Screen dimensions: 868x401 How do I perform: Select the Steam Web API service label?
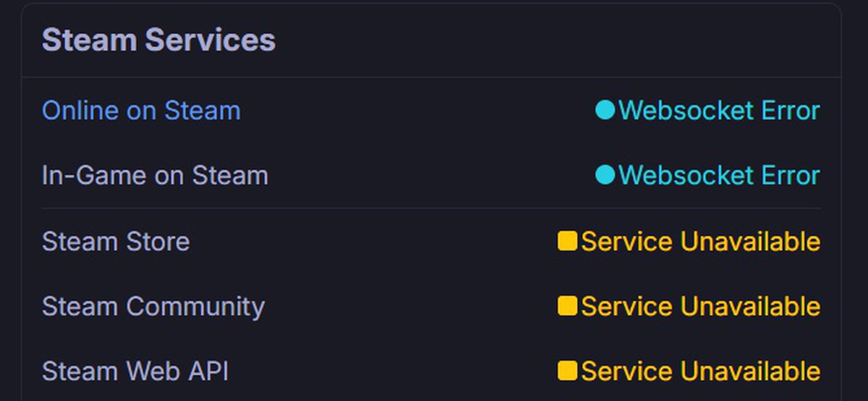(135, 371)
